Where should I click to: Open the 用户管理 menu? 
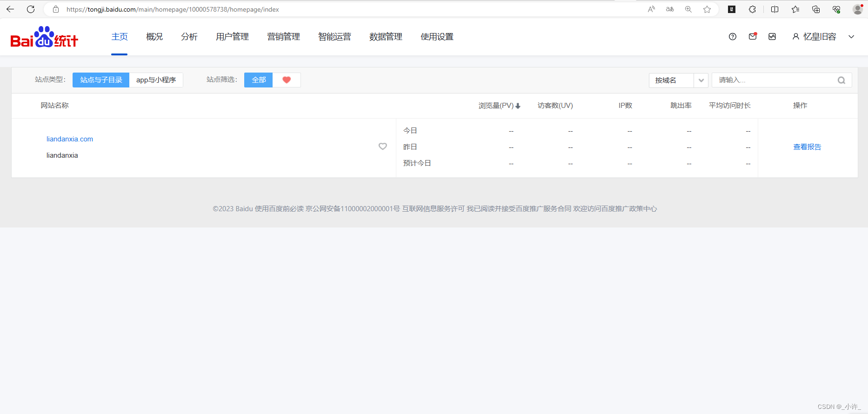coord(233,37)
